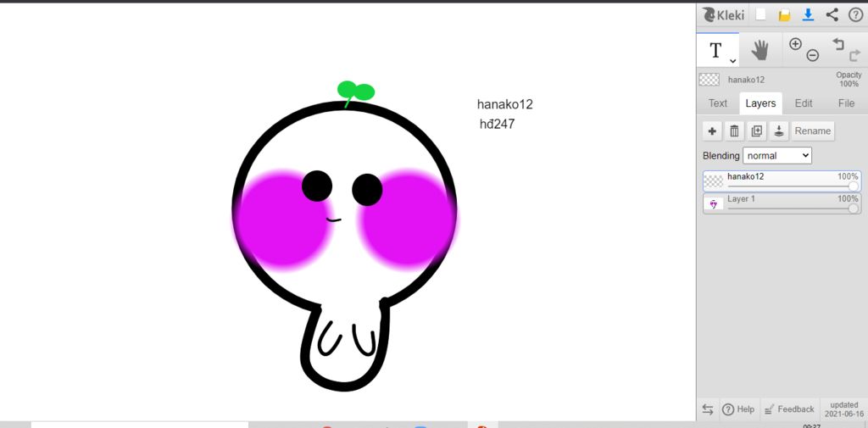868x428 pixels.
Task: Select the Text tool
Action: tap(717, 50)
